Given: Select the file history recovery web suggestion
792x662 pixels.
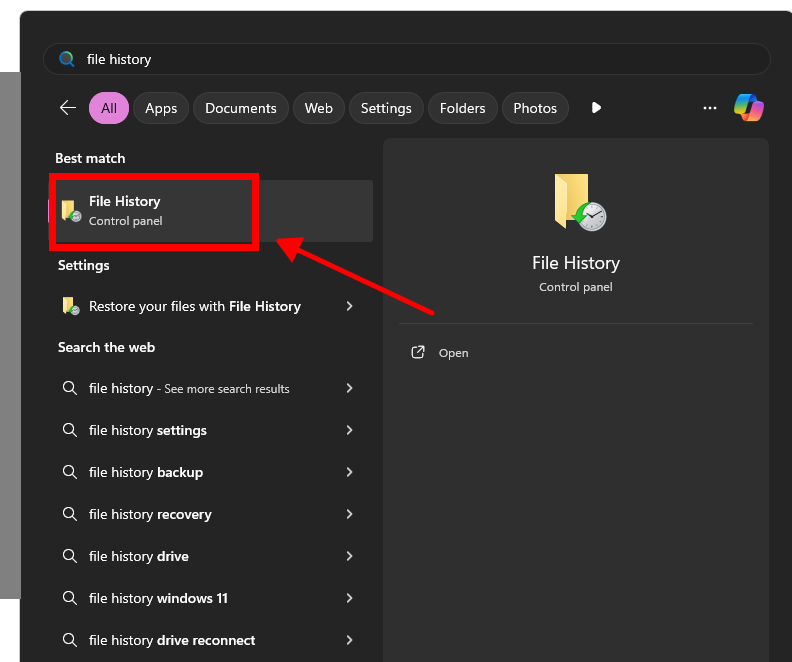Looking at the screenshot, I should [x=150, y=515].
